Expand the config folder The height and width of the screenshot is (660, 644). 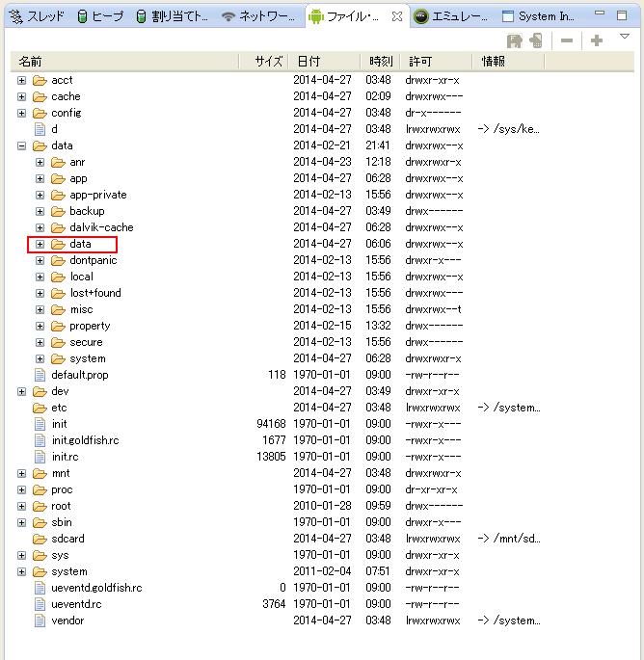[21, 114]
